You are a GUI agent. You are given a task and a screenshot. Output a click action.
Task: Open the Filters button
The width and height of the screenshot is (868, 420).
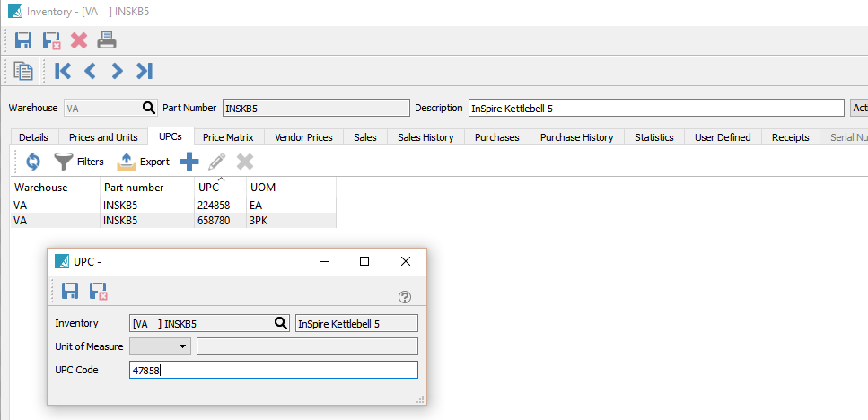[78, 162]
